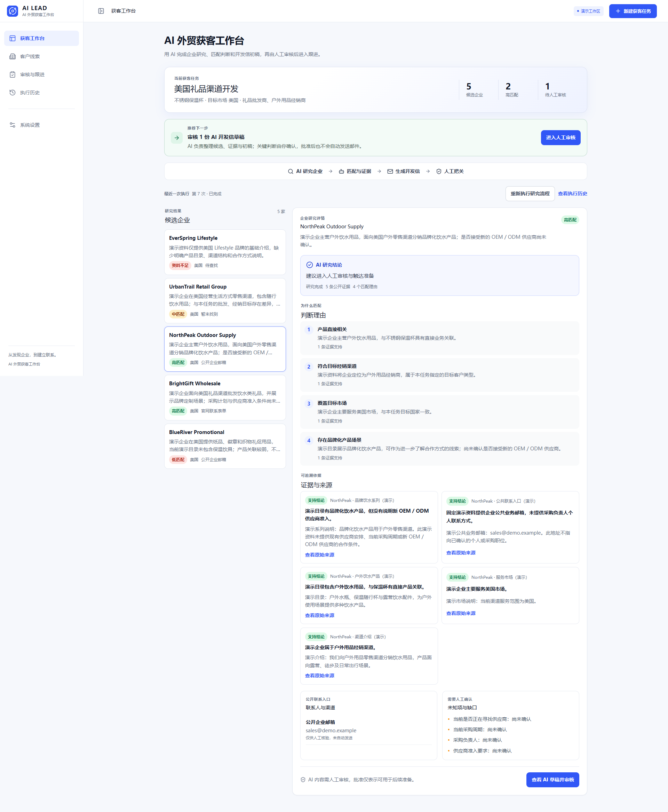This screenshot has width=668, height=812.
Task: Click the 待人工审核 count stat
Action: [x=555, y=90]
